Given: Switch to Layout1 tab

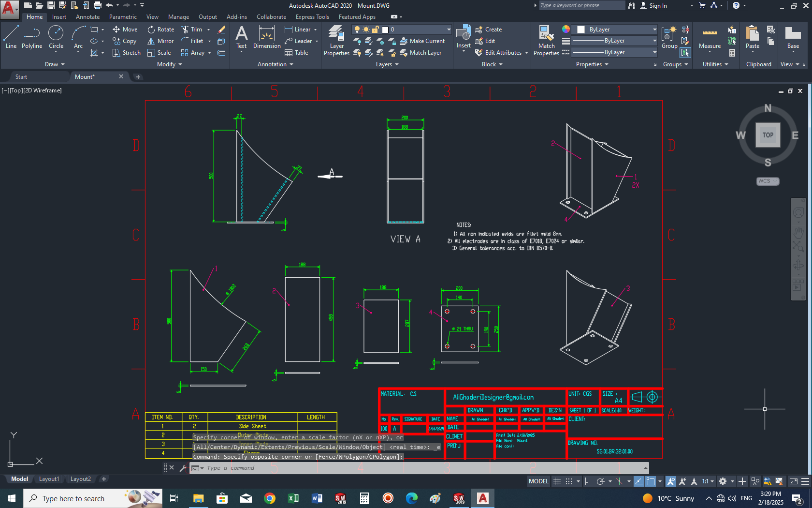Looking at the screenshot, I should click(49, 479).
